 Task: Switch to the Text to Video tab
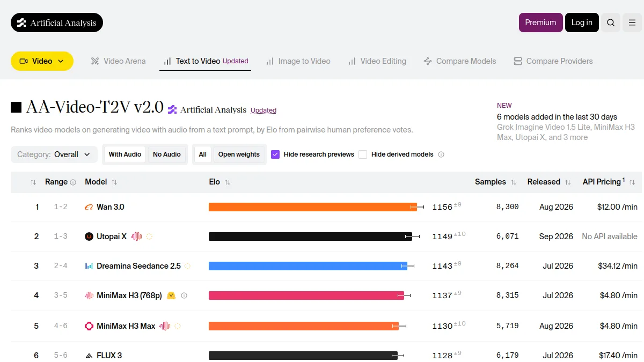coord(206,61)
